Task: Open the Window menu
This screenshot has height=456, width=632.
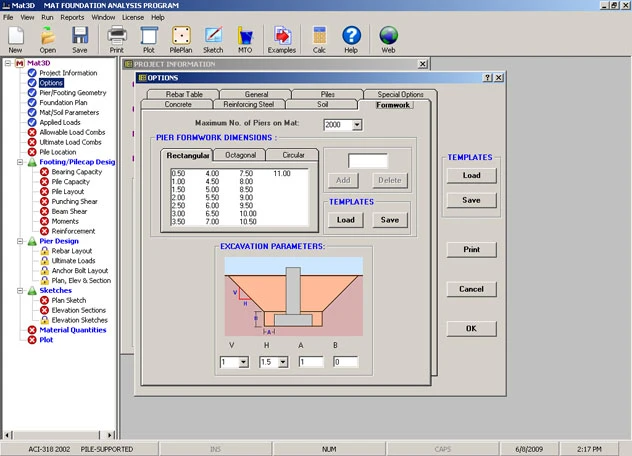Action: click(x=103, y=17)
